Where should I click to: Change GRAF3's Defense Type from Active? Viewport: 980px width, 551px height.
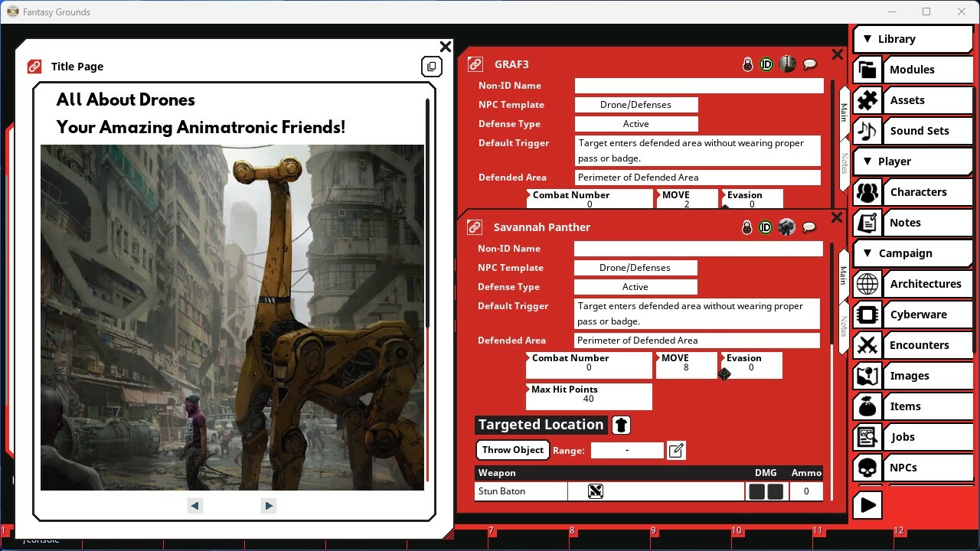(x=636, y=123)
